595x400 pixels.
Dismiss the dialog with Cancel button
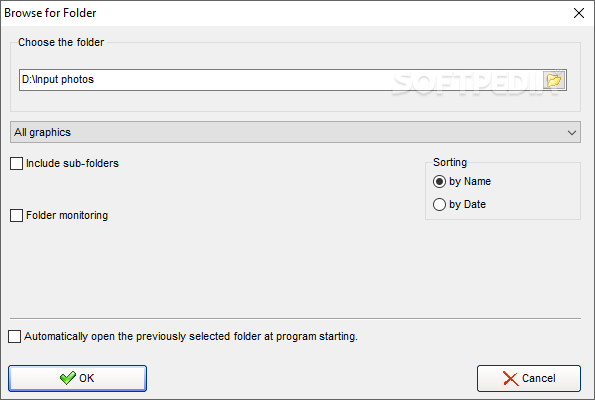point(529,378)
